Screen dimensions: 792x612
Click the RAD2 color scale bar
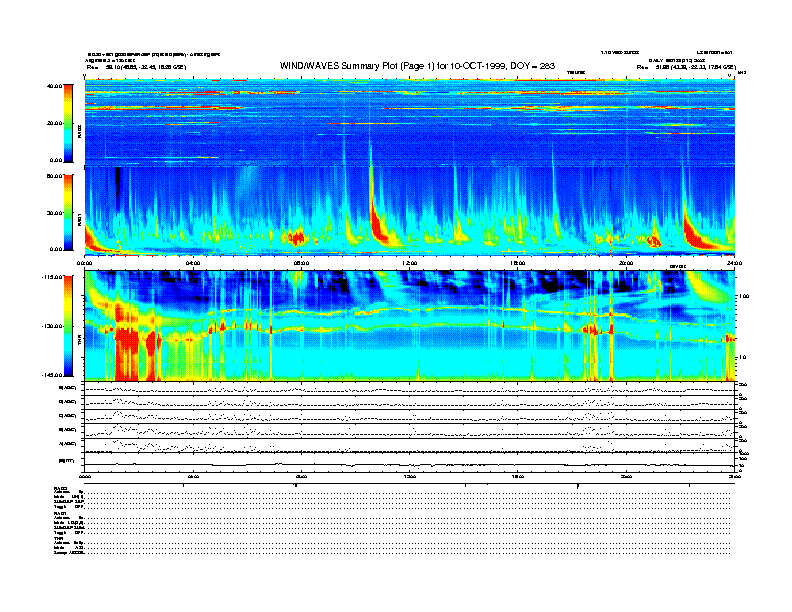pos(68,123)
